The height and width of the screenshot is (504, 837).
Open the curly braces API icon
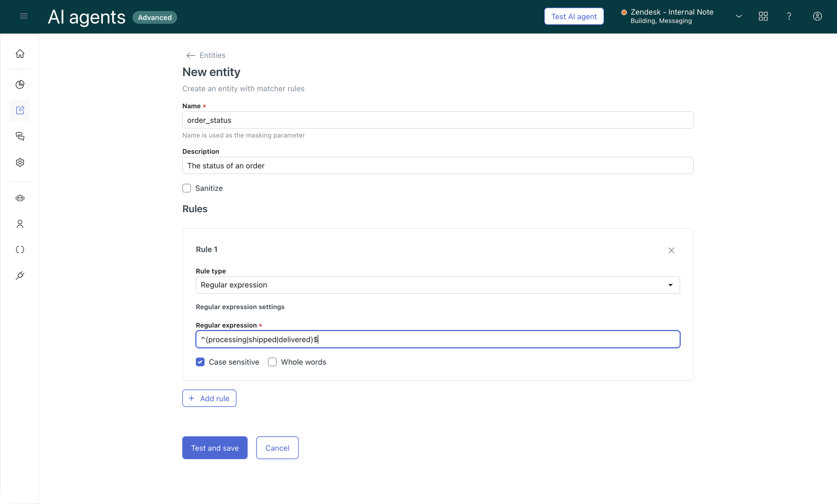click(20, 250)
